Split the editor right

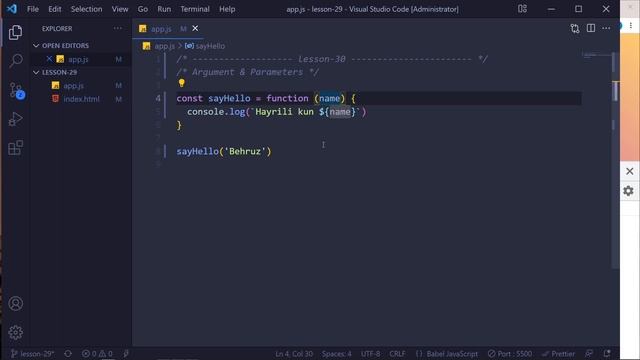[x=591, y=28]
